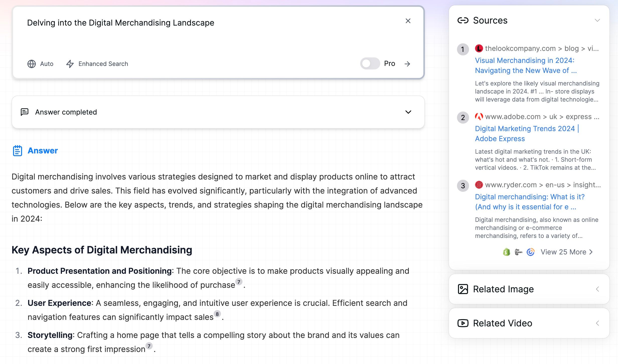Toggle Enhanced Search on or off
Viewport: 618px width, 364px height.
click(98, 64)
